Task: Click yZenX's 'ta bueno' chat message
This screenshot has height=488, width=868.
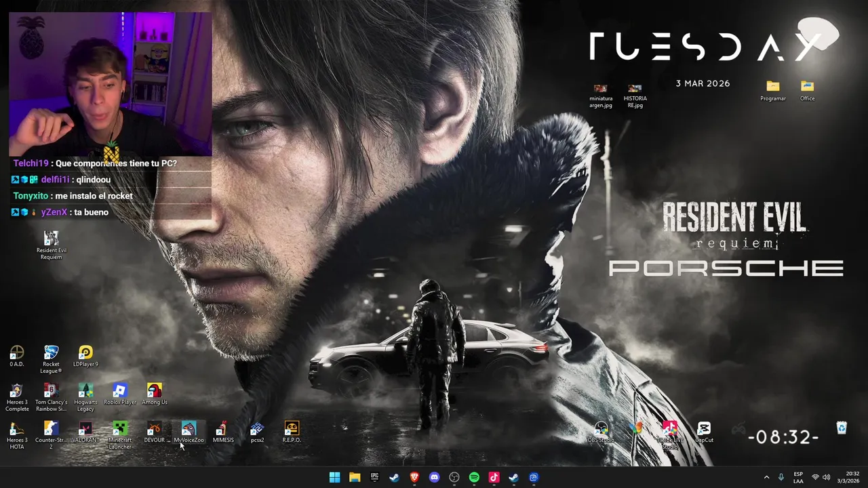Action: [x=60, y=212]
